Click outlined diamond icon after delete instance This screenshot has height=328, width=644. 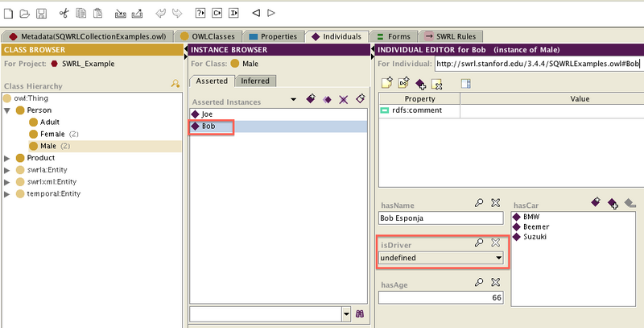click(360, 98)
